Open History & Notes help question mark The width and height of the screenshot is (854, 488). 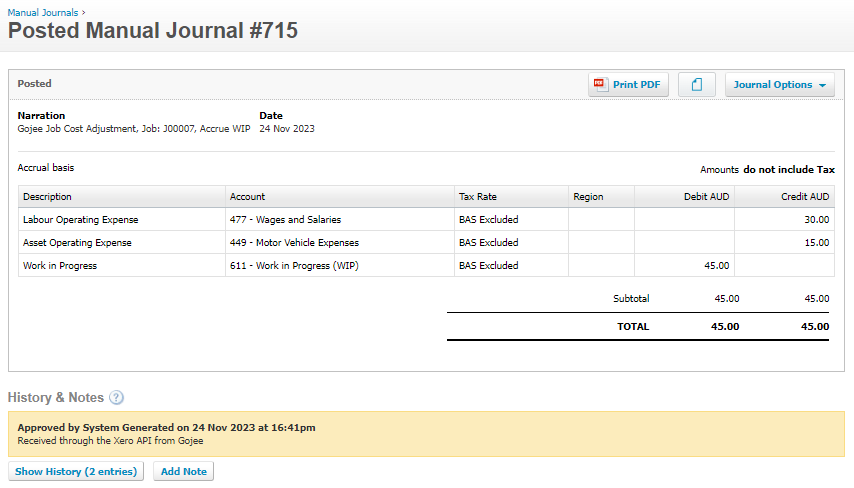coord(116,398)
